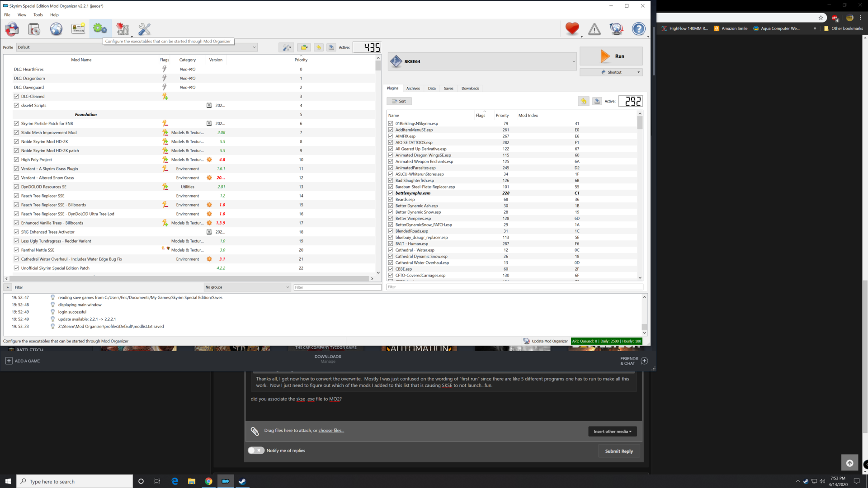Image resolution: width=868 pixels, height=488 pixels.
Task: Open the Help question mark icon
Action: tap(638, 29)
